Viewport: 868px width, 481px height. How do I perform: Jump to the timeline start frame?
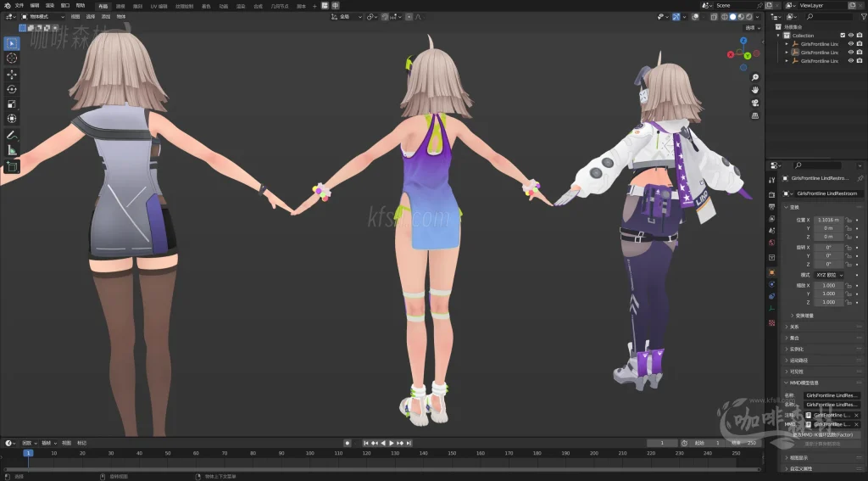click(x=366, y=443)
